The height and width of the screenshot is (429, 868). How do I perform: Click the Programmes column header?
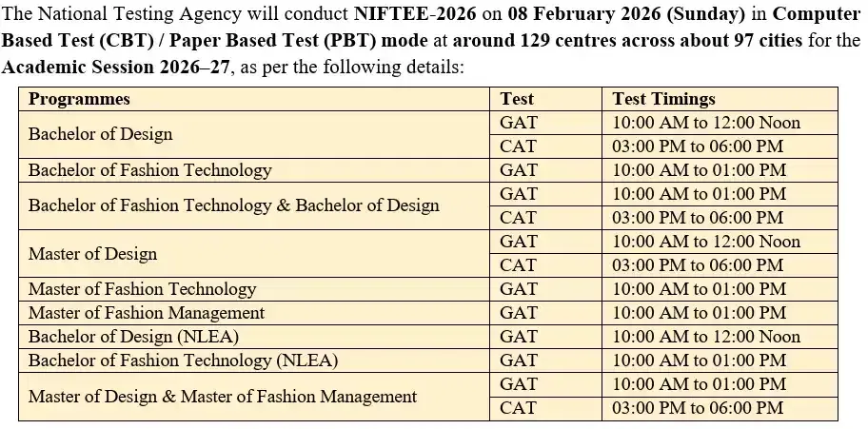[x=79, y=99]
